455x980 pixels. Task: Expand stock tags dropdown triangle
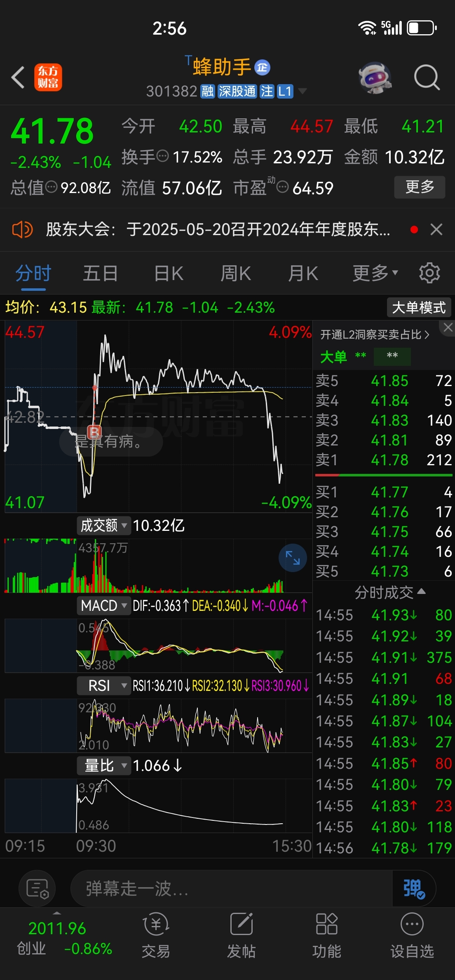coord(302,91)
